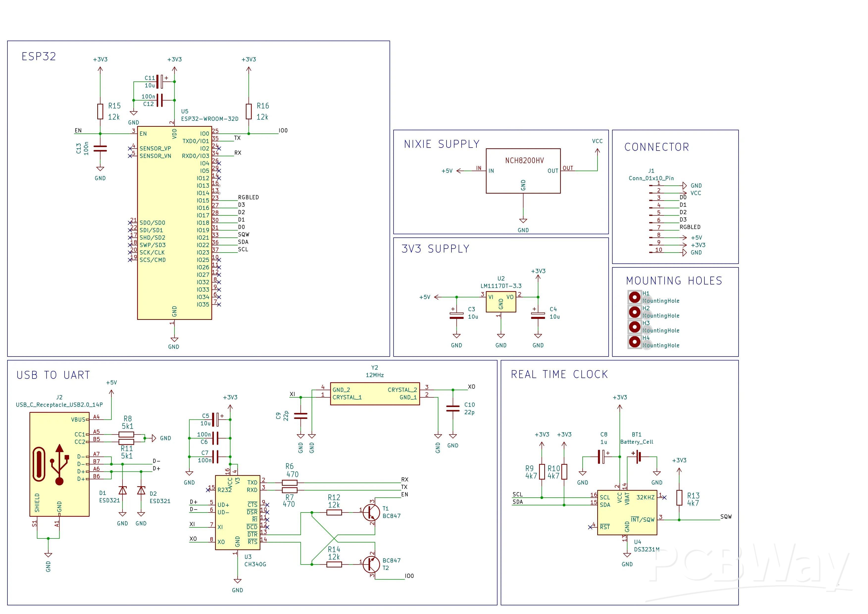
Task: Click the RGBLED net label on IO15
Action: click(x=248, y=197)
